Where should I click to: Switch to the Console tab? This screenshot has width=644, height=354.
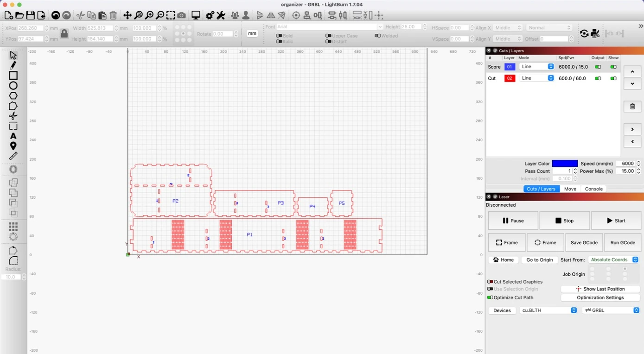[593, 189]
